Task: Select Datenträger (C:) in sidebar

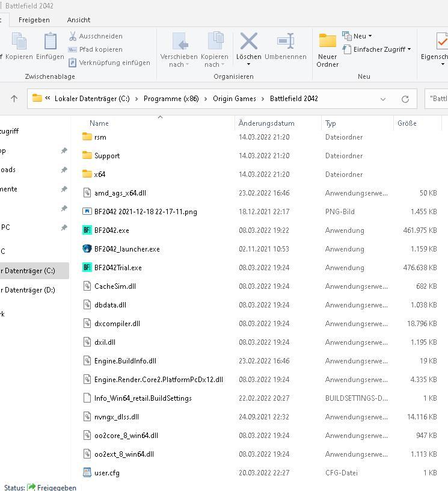Action: pos(29,271)
